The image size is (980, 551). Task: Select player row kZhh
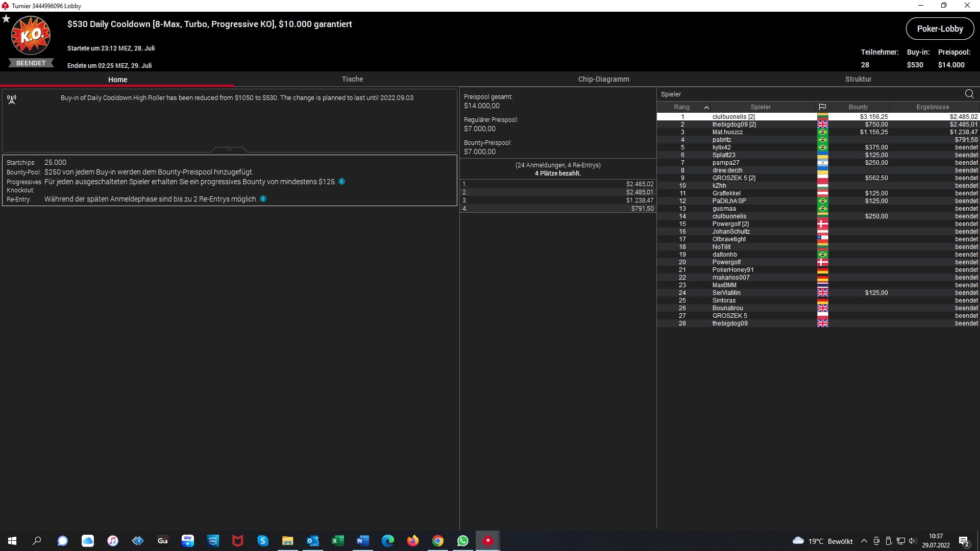[818, 186]
